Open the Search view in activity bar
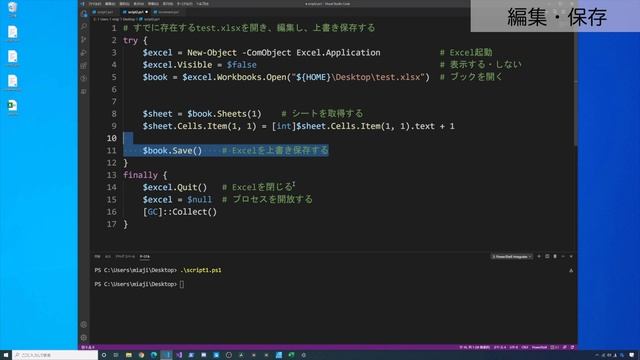Image resolution: width=640 pixels, height=360 pixels. pos(84,27)
